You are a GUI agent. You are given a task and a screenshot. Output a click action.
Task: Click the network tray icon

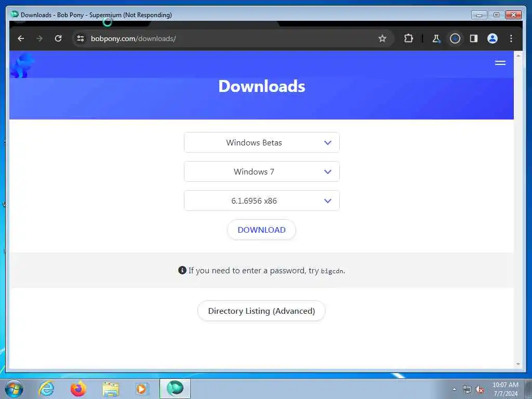(x=467, y=390)
